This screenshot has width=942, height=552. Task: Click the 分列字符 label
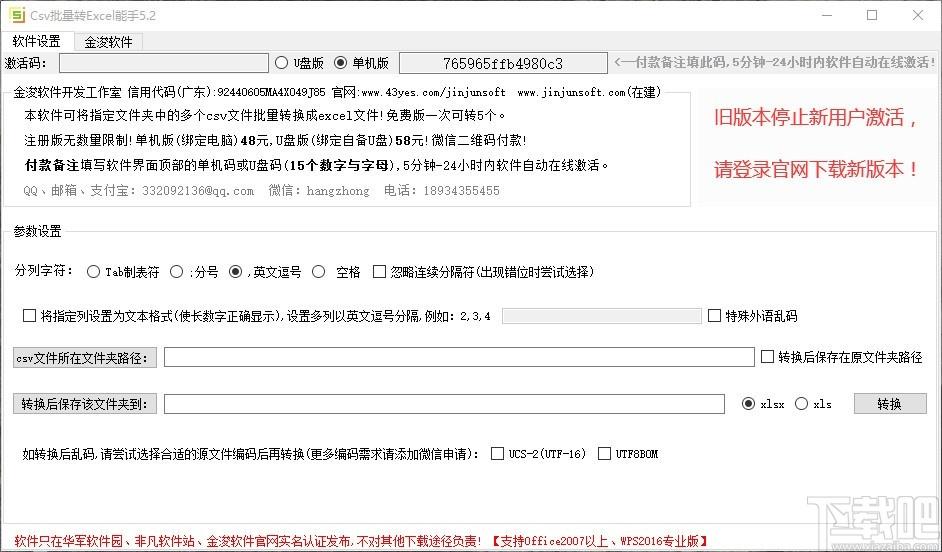(x=43, y=271)
